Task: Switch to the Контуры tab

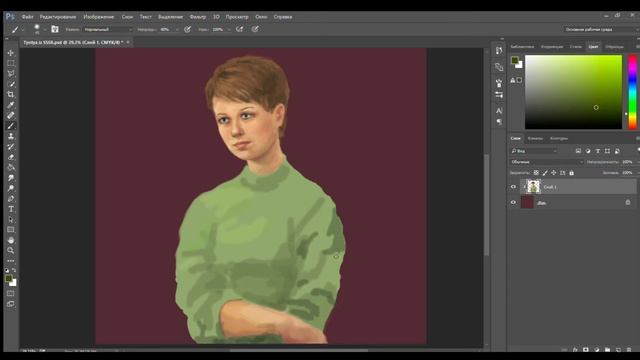Action: click(559, 138)
